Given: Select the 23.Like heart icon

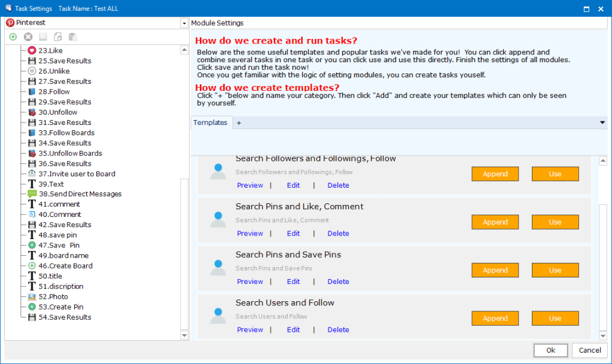Looking at the screenshot, I should (x=32, y=51).
